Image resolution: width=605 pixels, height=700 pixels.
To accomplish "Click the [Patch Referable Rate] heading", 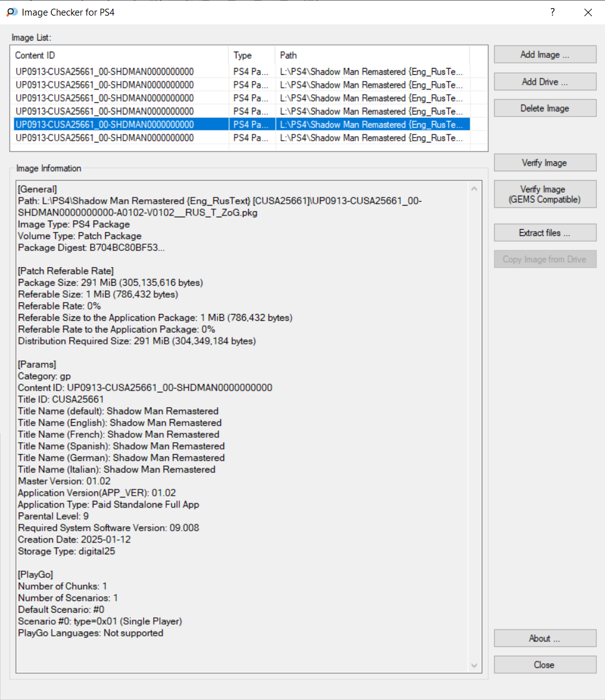I will [66, 271].
